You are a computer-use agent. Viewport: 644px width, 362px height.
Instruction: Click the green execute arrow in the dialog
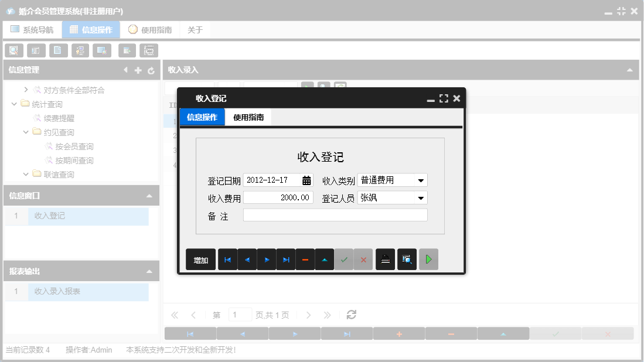pyautogui.click(x=428, y=259)
